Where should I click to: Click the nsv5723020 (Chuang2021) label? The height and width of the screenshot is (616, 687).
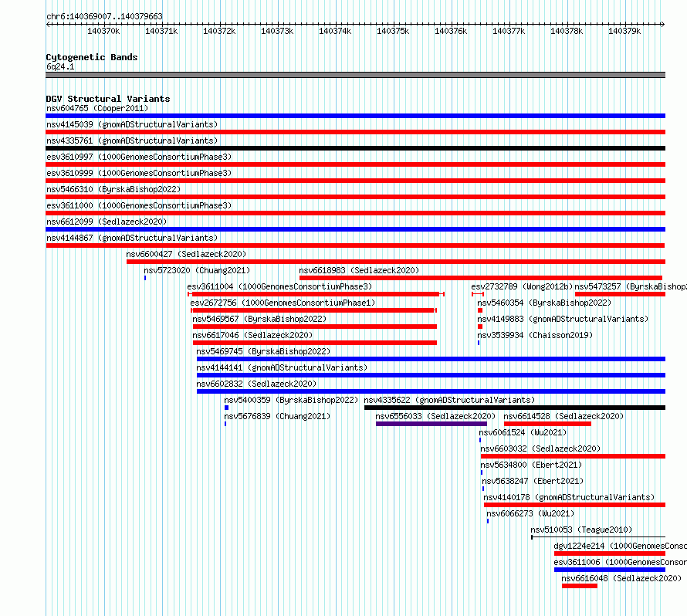(x=197, y=270)
